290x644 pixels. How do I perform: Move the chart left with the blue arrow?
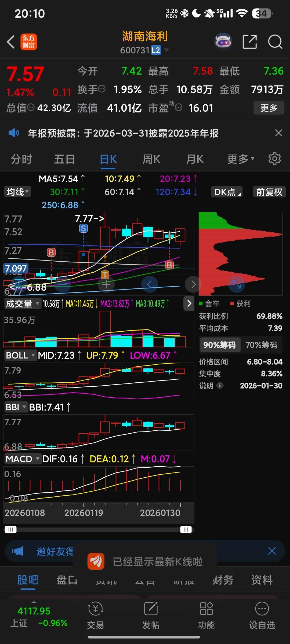click(150, 284)
